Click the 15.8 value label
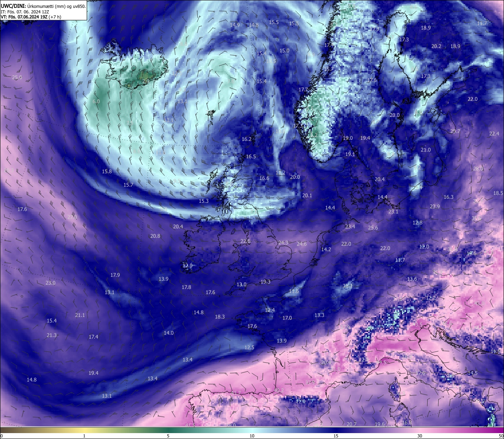 107,171
